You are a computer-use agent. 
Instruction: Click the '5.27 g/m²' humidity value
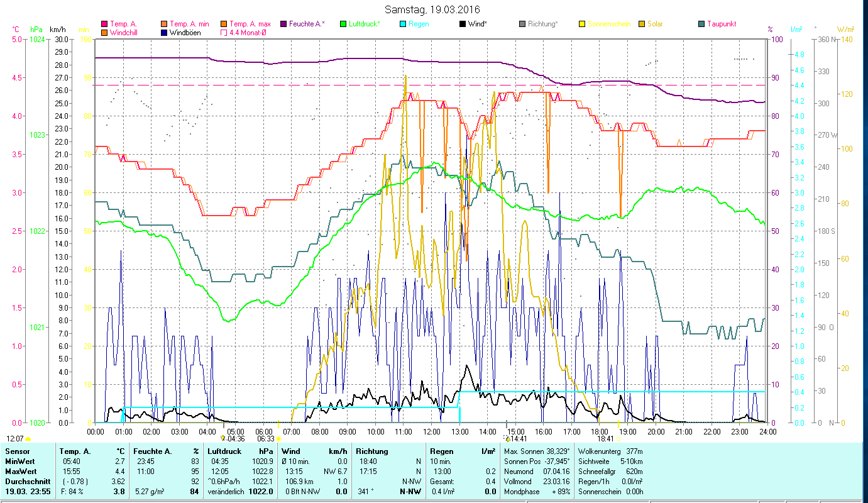click(150, 492)
